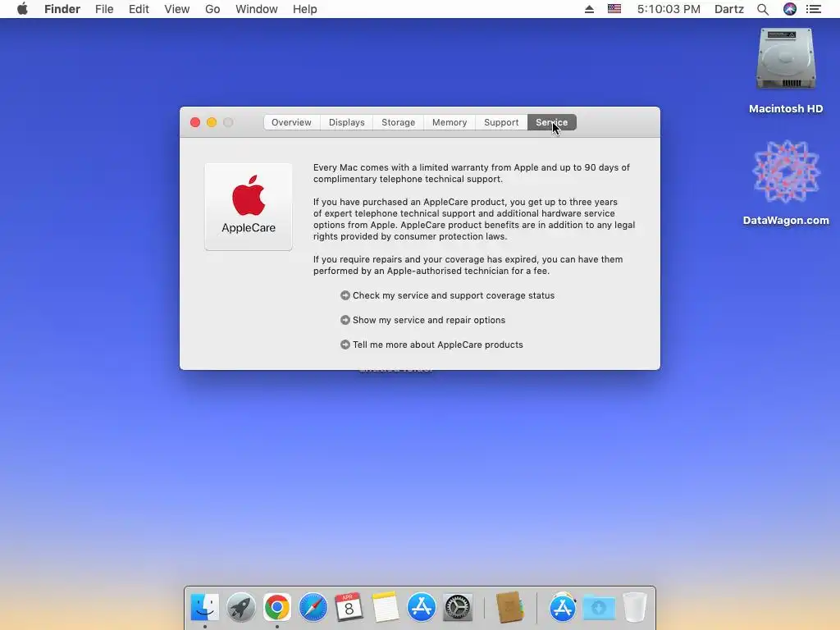The width and height of the screenshot is (840, 630).
Task: Show my service and repair options
Action: pos(422,320)
